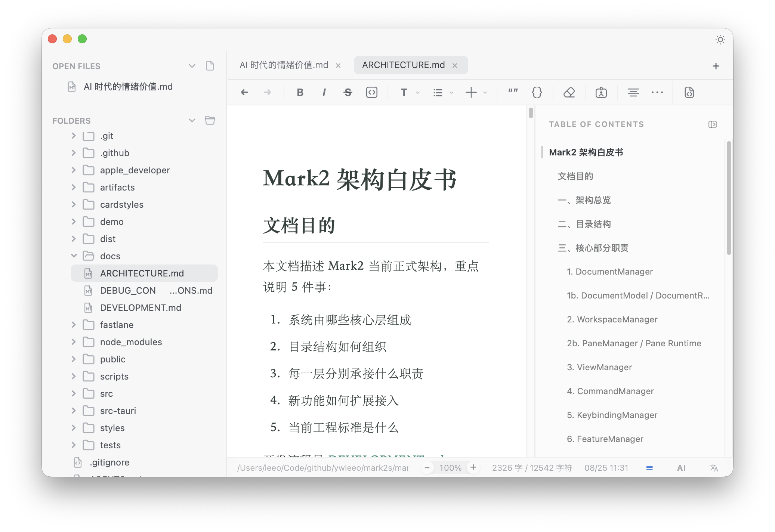The width and height of the screenshot is (775, 532).
Task: Close the ARCHITECTURE.md tab
Action: pyautogui.click(x=455, y=65)
